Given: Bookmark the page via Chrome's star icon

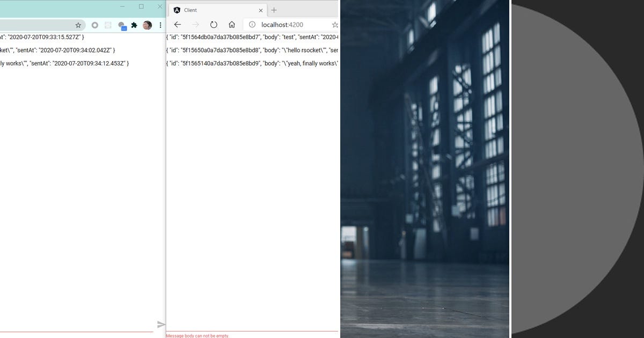Looking at the screenshot, I should [78, 25].
